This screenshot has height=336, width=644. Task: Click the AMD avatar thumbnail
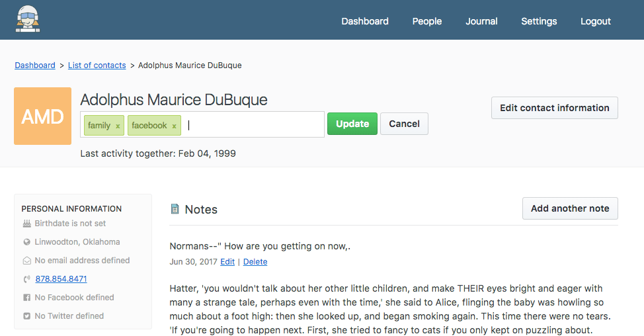(42, 116)
